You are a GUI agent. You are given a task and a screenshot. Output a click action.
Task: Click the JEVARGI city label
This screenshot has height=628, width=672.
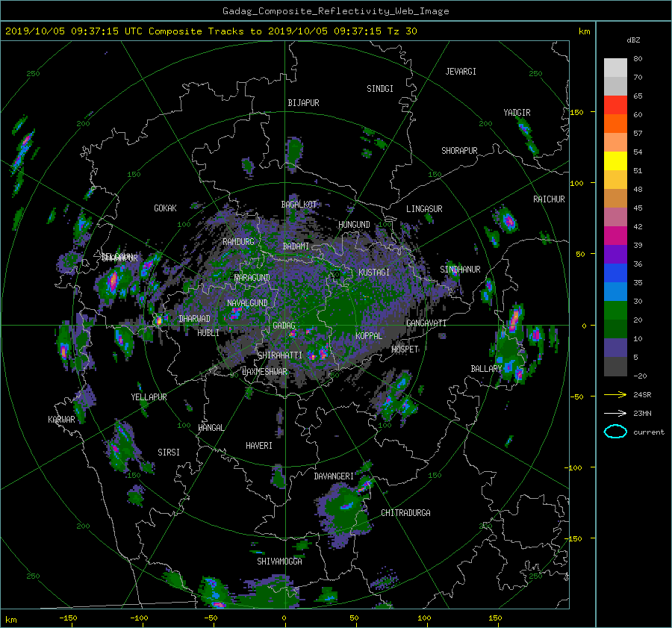click(461, 72)
